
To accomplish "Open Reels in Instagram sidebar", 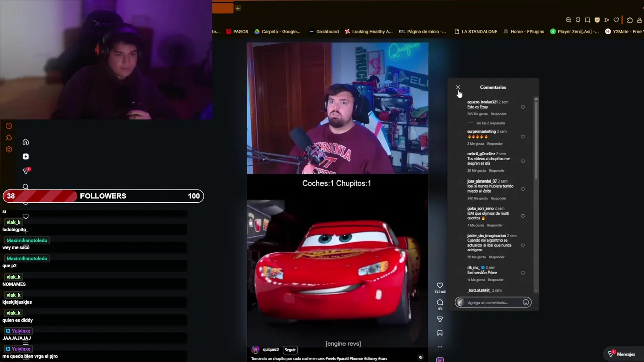I will pos(26,157).
